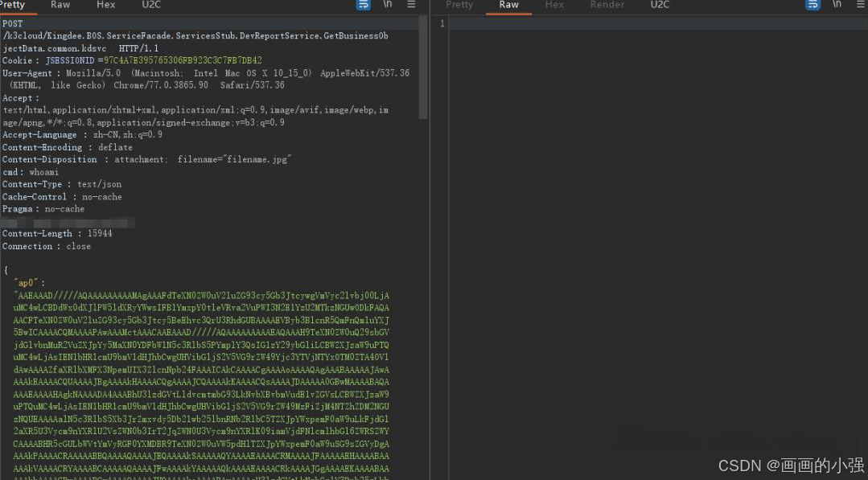This screenshot has height=480, width=868.
Task: Toggle word wrap icon in response panel
Action: pyautogui.click(x=812, y=5)
